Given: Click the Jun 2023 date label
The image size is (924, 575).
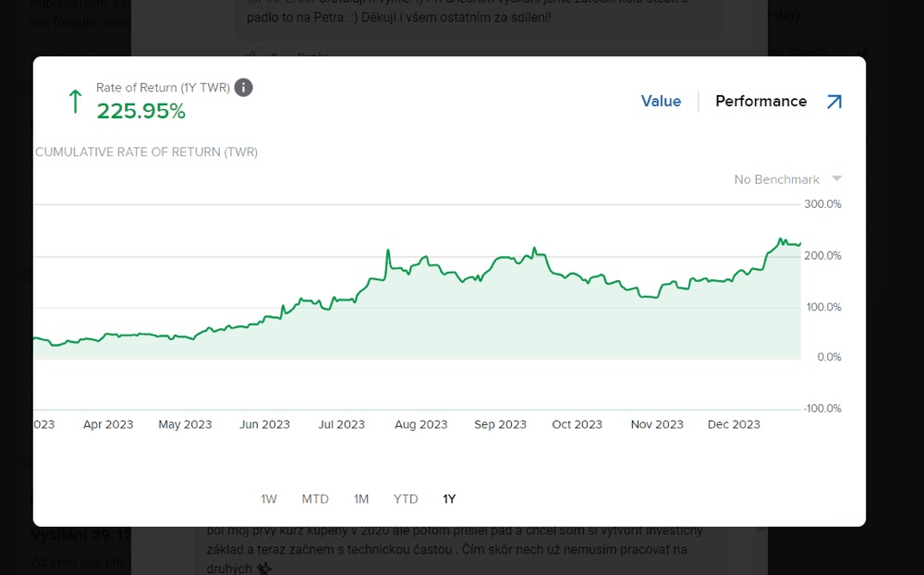Looking at the screenshot, I should point(264,424).
